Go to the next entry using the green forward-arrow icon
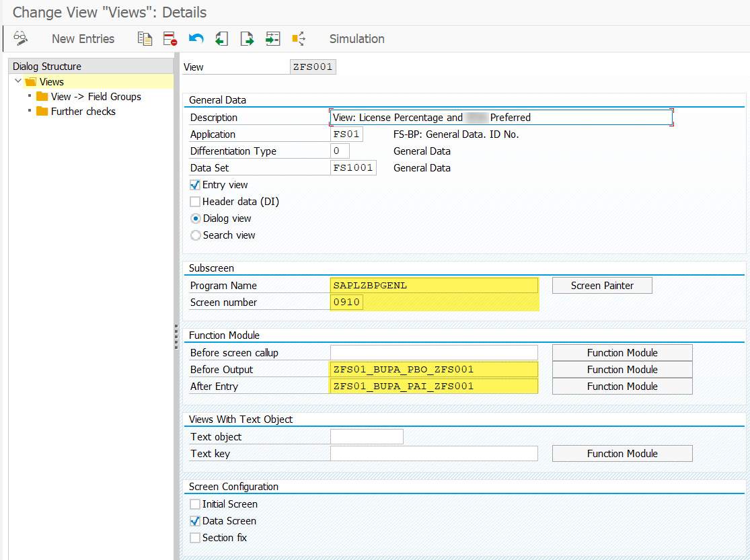Viewport: 750px width, 560px height. click(247, 38)
